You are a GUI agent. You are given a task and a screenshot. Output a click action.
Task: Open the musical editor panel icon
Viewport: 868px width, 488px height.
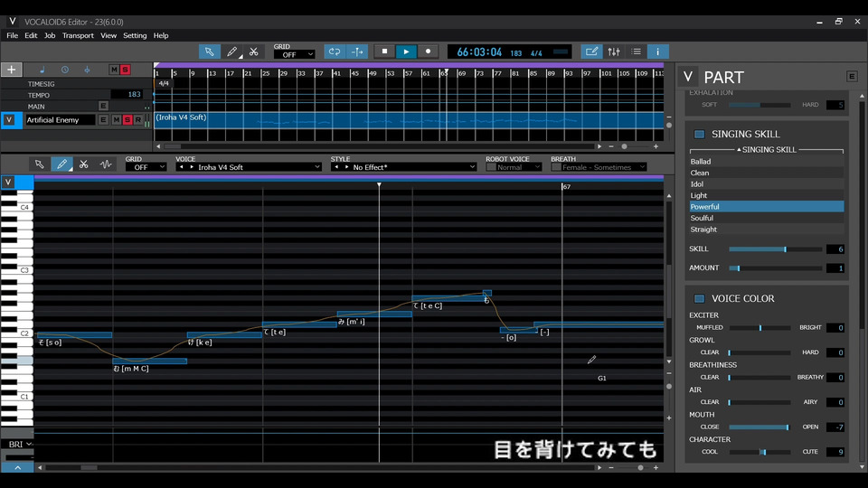(591, 52)
